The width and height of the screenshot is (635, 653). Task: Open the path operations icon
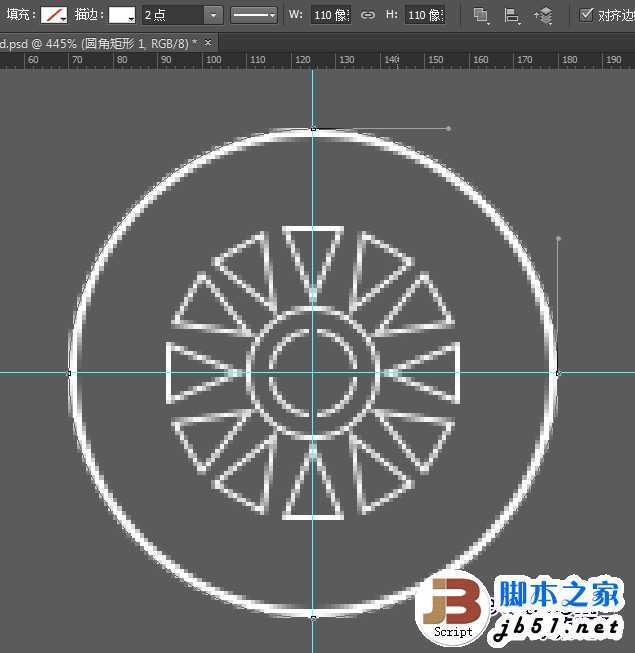click(481, 15)
